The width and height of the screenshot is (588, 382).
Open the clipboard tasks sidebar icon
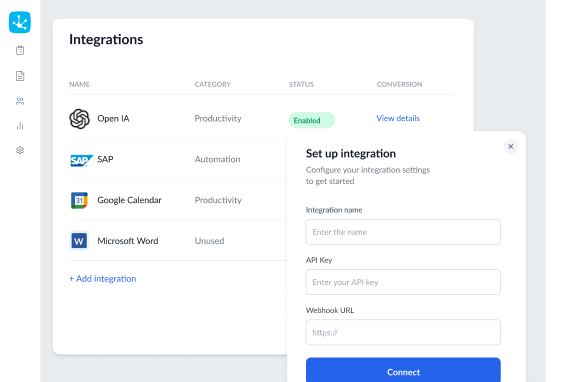coord(20,50)
